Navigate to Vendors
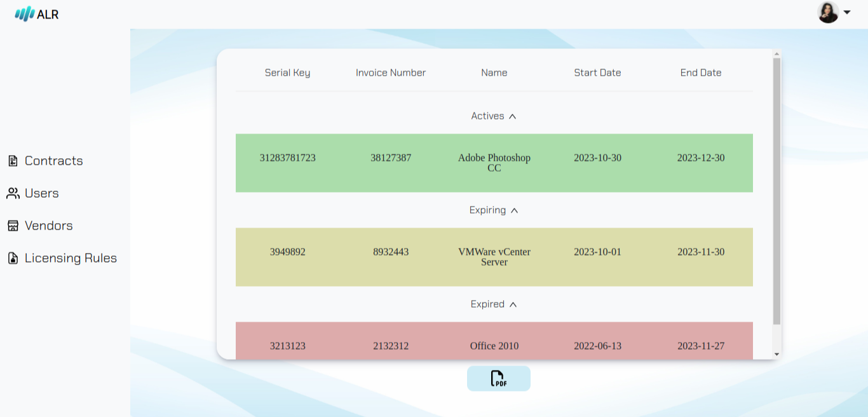The height and width of the screenshot is (417, 868). click(x=48, y=226)
